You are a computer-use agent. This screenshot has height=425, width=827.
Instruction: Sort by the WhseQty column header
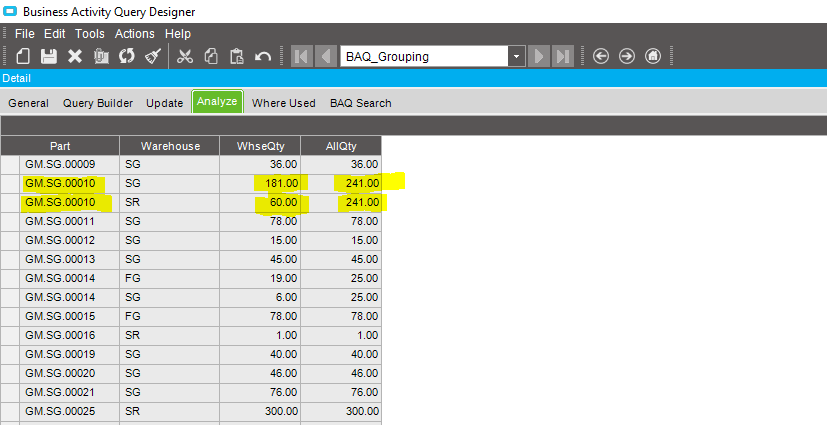coord(261,146)
